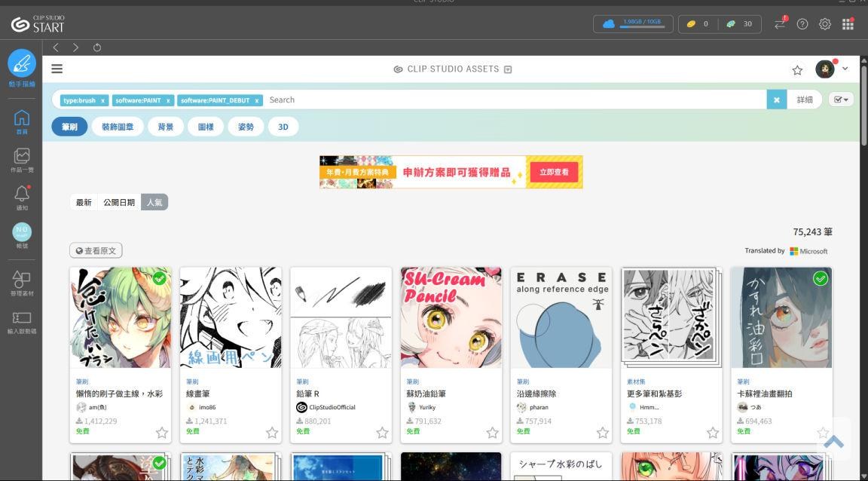Screen dimensions: 868x481
Task: Check the gold coin balance
Action: tap(697, 24)
